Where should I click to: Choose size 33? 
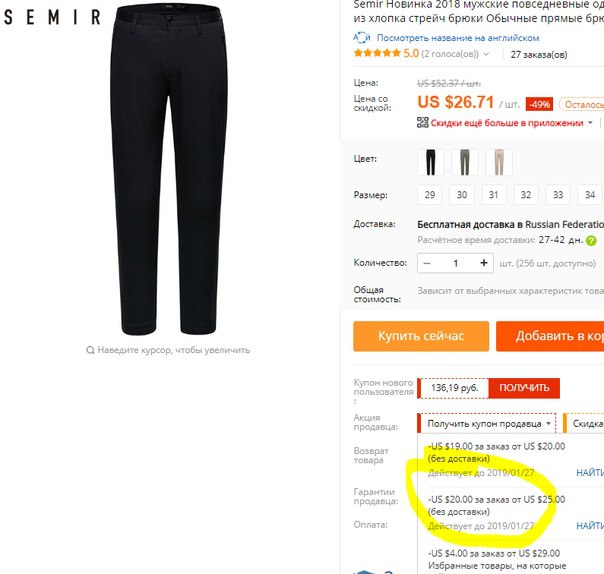coord(558,195)
